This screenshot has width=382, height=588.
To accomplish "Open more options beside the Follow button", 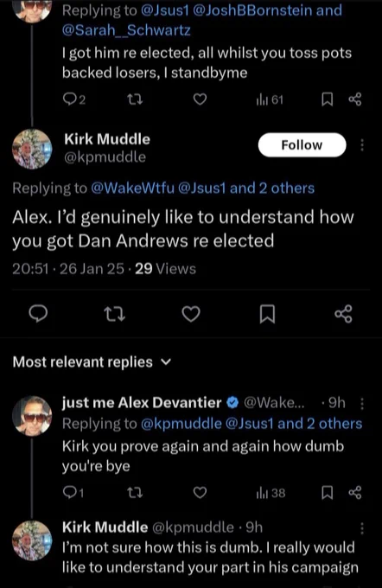I will point(362,144).
